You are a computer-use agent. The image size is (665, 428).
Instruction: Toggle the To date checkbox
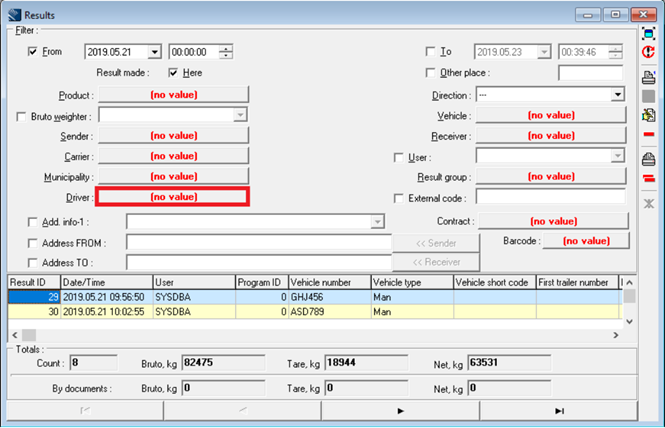[430, 52]
